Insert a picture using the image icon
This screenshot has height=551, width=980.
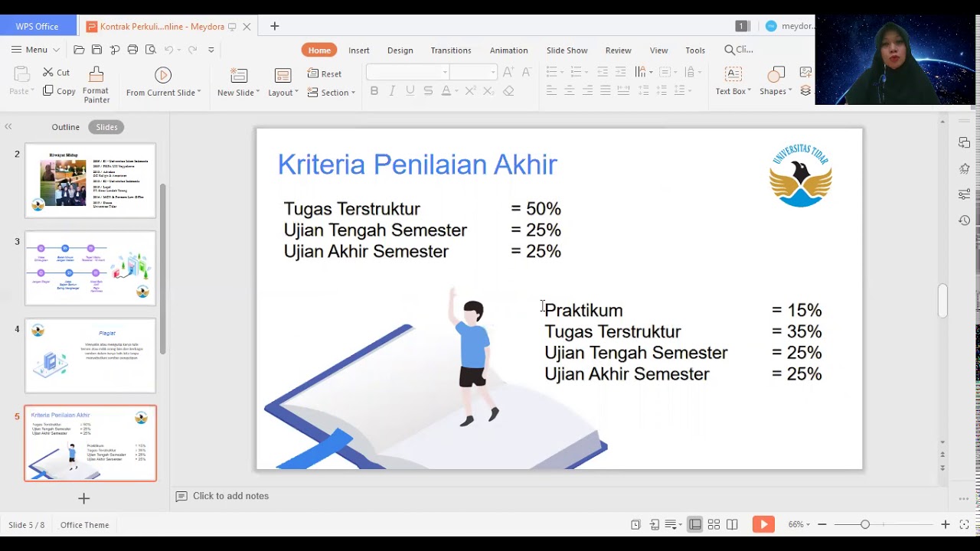pos(805,73)
